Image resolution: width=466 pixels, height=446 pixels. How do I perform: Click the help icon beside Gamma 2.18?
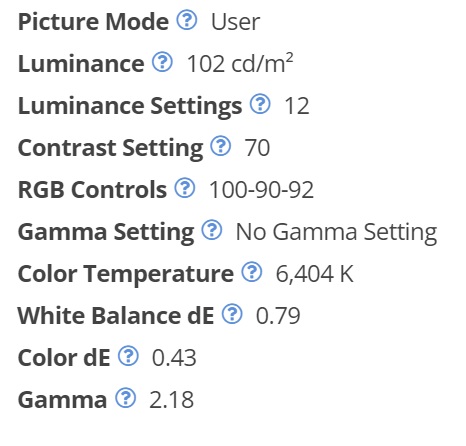125,398
